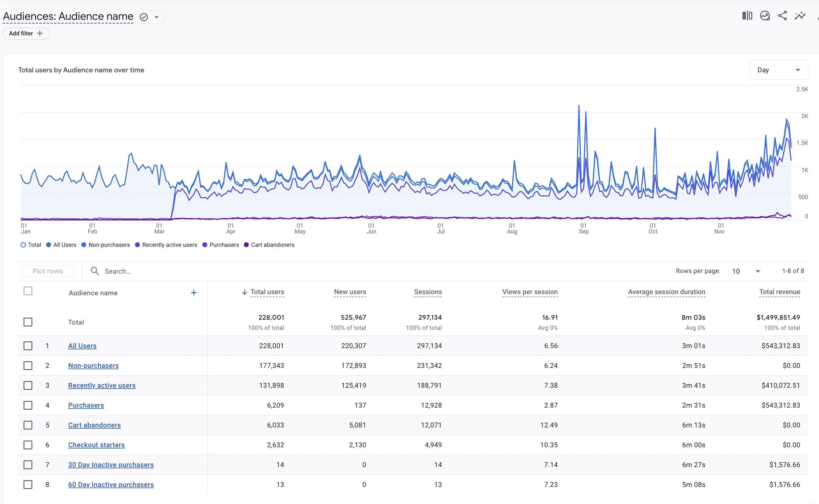
Task: Click the customize report chart icon
Action: click(765, 16)
